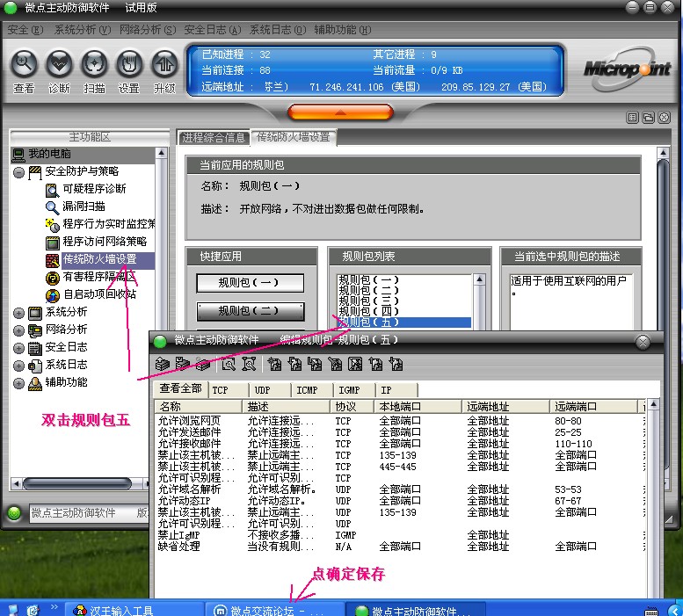Select the IP filter tab
This screenshot has width=683, height=616.
396,390
